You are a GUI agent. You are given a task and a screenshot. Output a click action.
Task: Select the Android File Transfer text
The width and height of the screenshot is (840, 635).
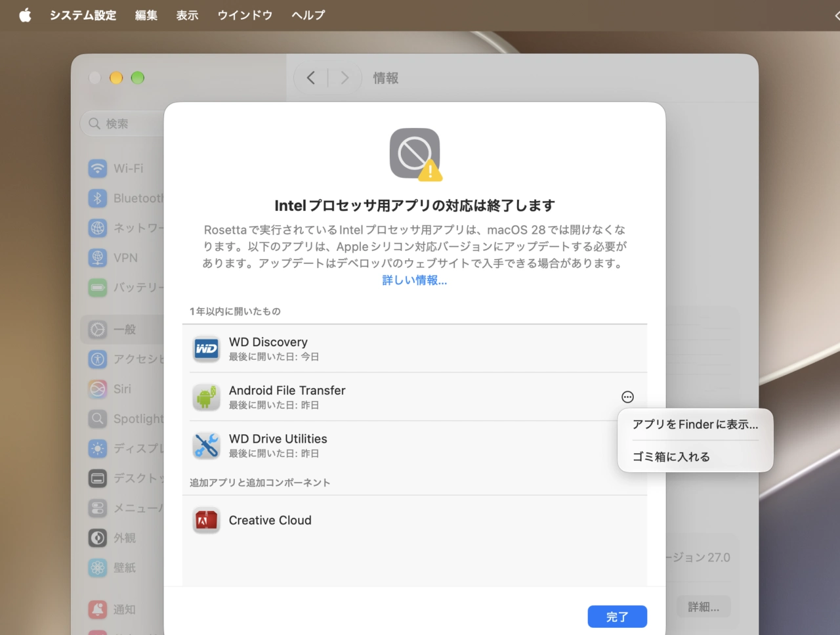(287, 391)
